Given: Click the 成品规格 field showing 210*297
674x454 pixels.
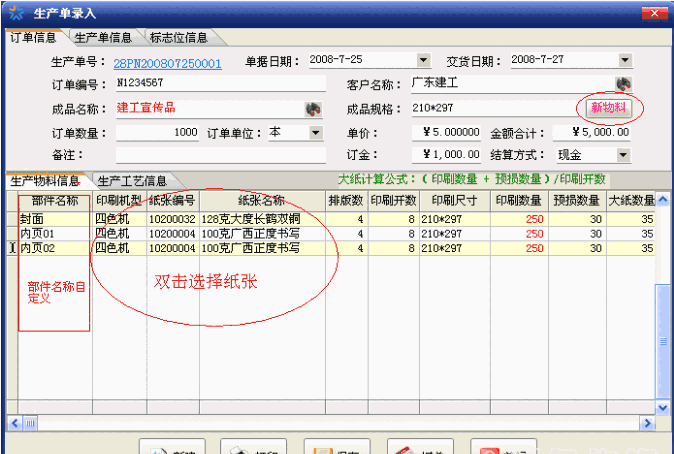Looking at the screenshot, I should 498,108.
